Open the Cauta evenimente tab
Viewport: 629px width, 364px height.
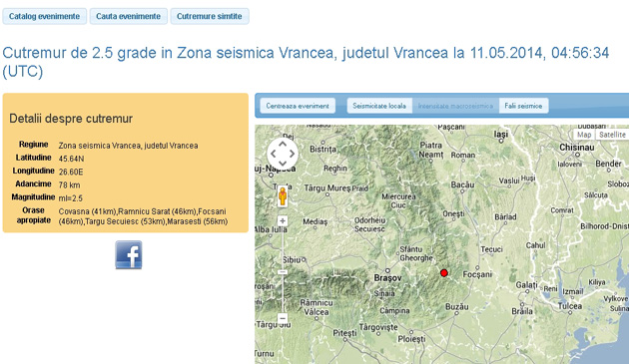click(x=129, y=16)
